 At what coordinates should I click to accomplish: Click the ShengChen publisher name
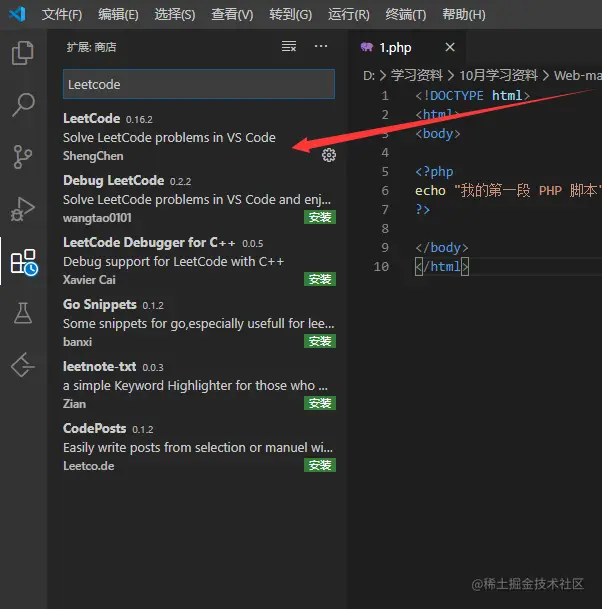93,156
